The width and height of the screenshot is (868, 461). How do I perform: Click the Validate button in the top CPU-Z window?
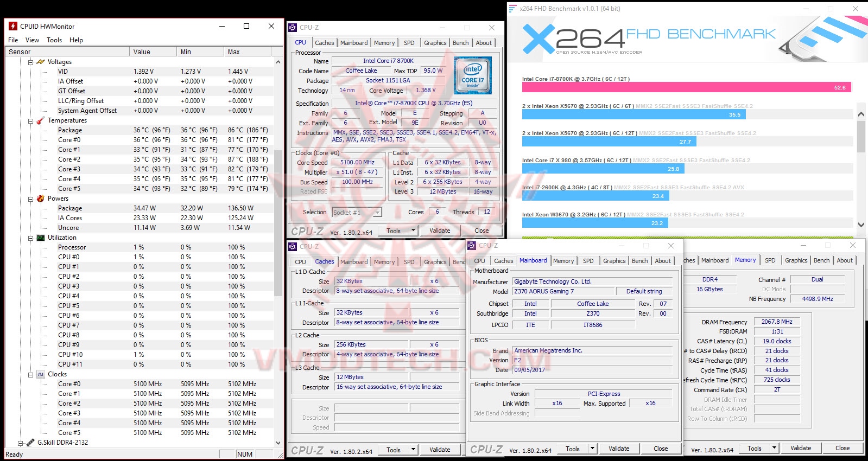click(440, 230)
